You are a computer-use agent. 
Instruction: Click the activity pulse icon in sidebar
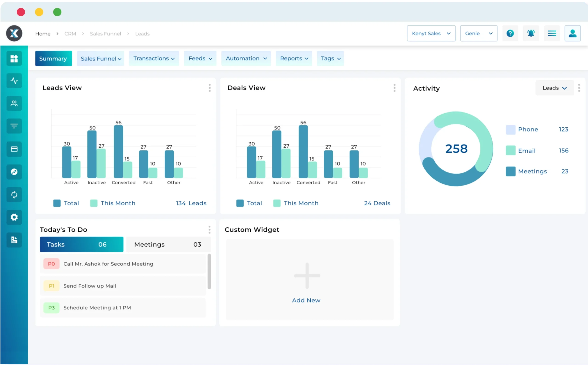tap(14, 81)
